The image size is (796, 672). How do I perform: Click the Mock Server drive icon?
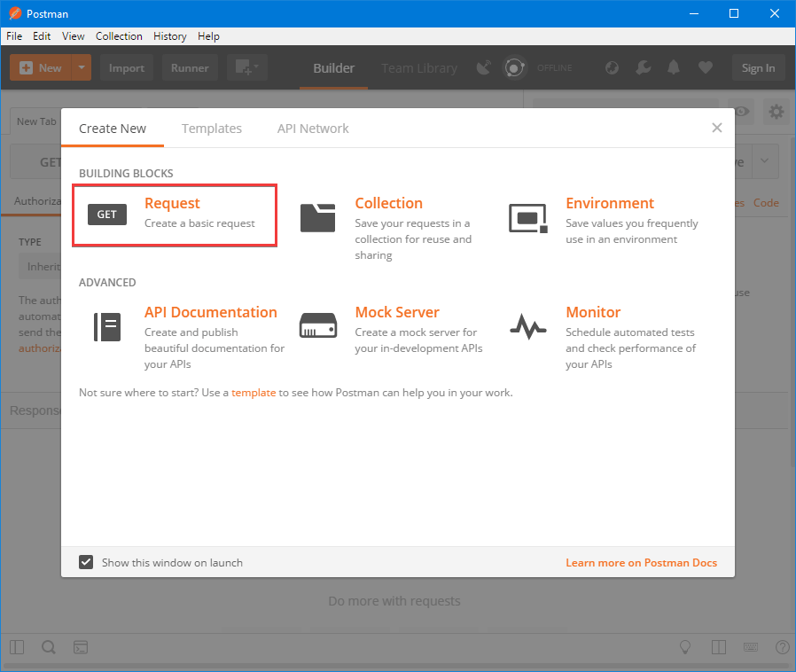(x=318, y=325)
